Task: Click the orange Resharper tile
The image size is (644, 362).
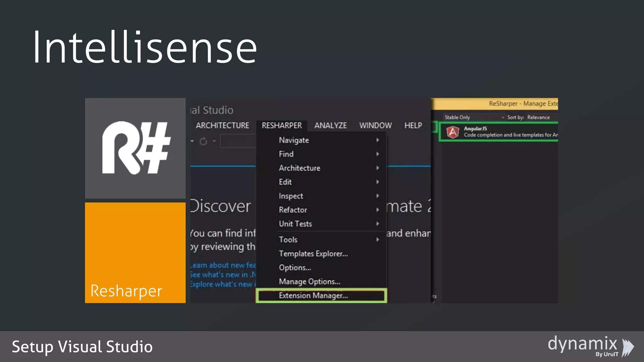Action: (x=135, y=253)
